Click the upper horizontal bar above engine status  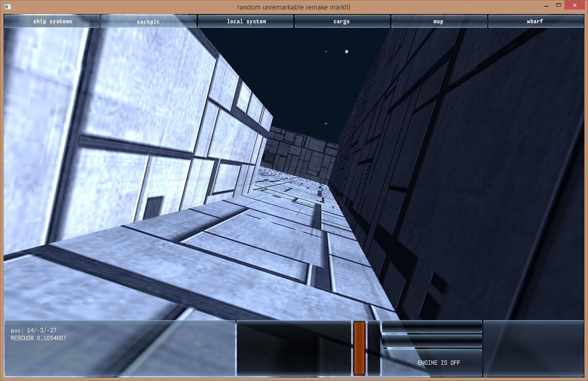coord(432,327)
